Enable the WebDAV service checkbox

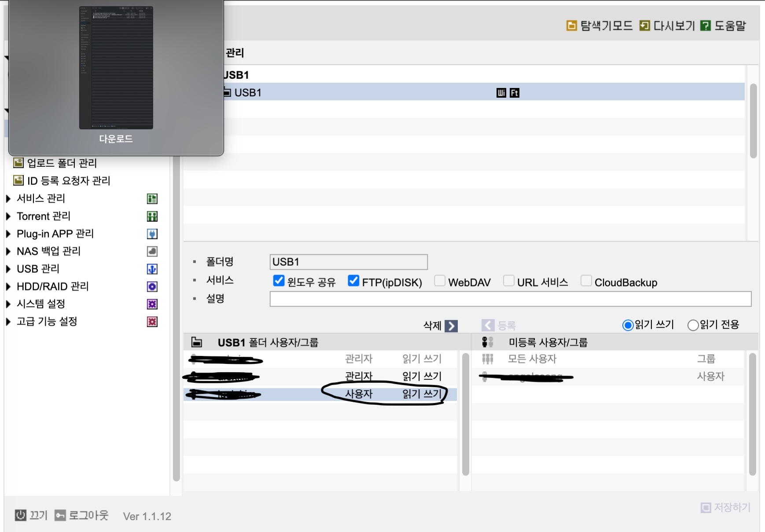click(440, 281)
